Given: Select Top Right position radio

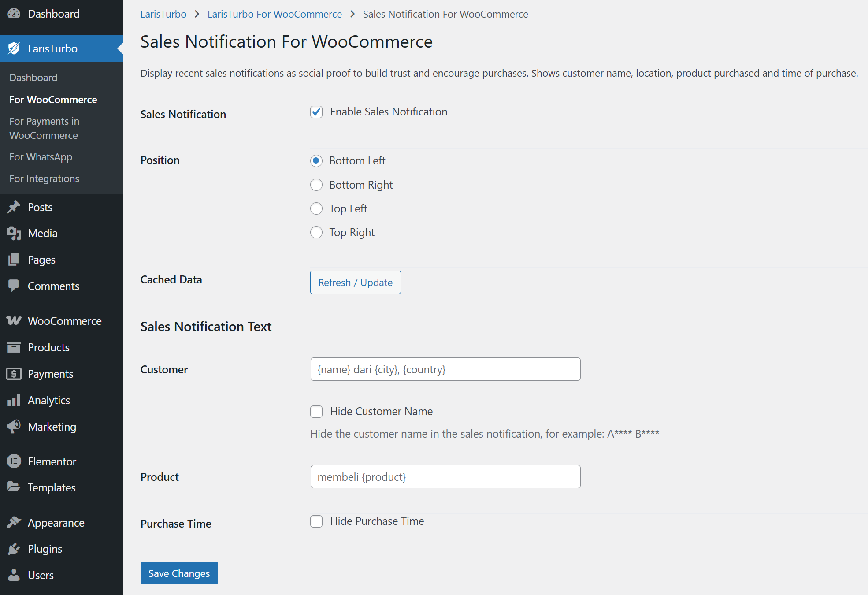Looking at the screenshot, I should [316, 232].
